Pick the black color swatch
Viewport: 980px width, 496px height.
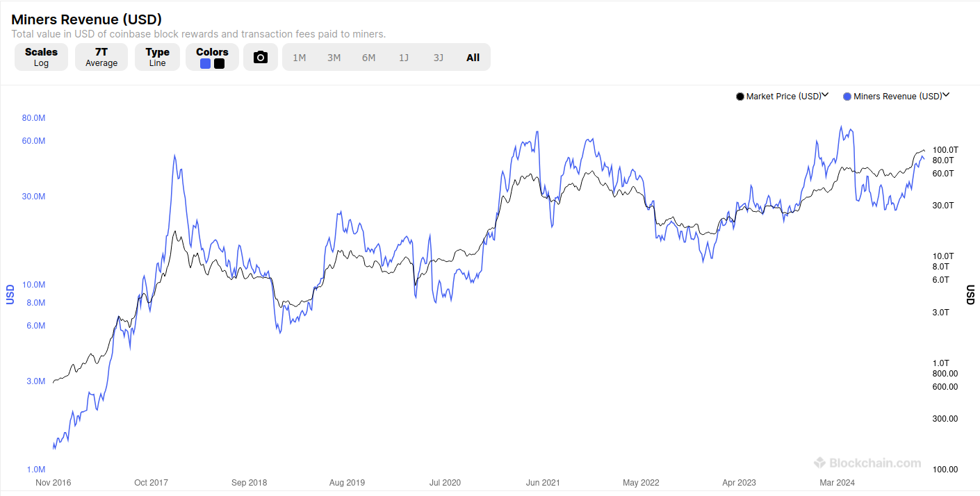219,64
